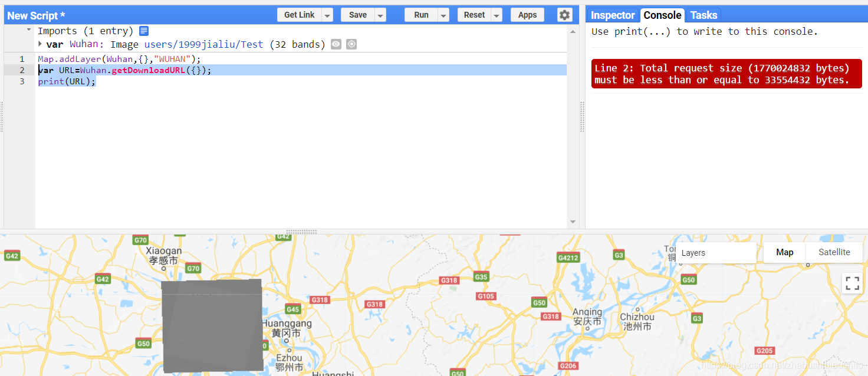Switch to the Tasks tab
Image resolution: width=868 pixels, height=376 pixels.
(x=703, y=15)
